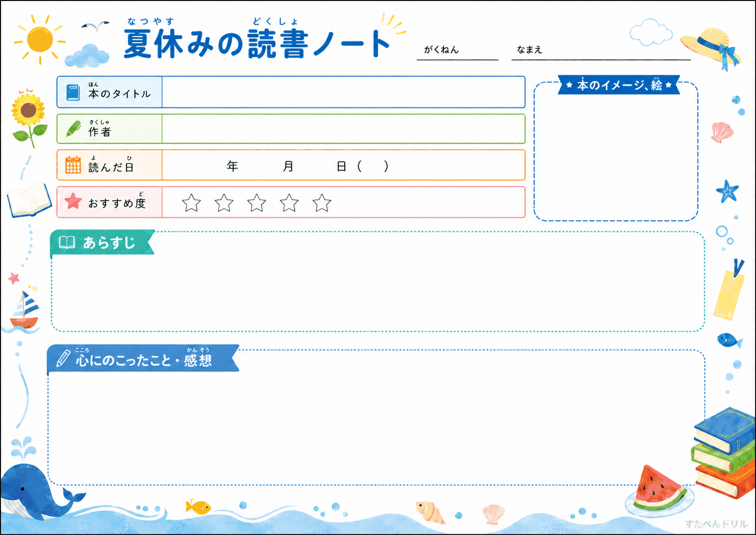
Task: Click the 本のイメージ、絵 ribbon label
Action: pyautogui.click(x=620, y=85)
